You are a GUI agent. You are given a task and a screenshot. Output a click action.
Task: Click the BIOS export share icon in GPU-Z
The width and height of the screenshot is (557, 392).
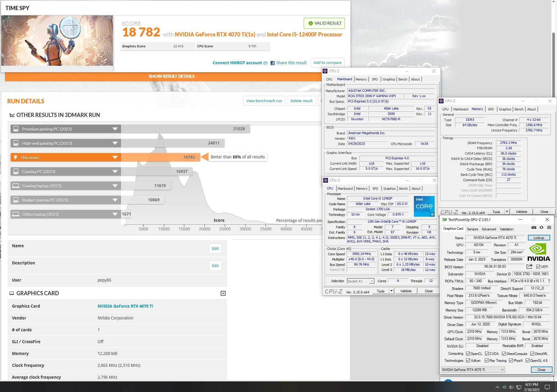(x=529, y=266)
